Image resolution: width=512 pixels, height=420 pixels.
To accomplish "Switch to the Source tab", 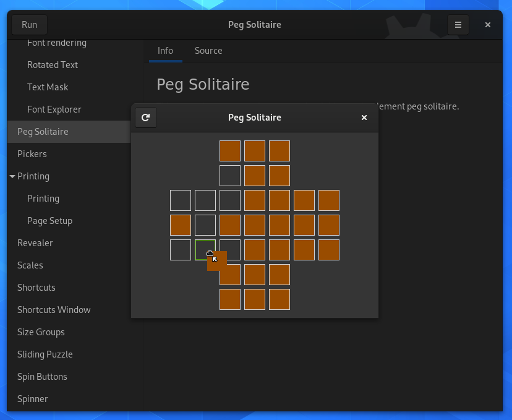I will point(208,51).
